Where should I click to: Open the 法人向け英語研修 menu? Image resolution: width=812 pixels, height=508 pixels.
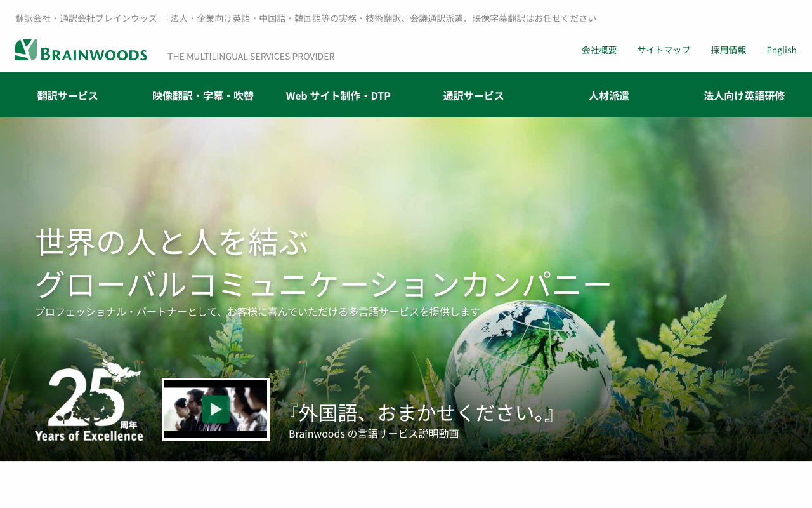744,95
